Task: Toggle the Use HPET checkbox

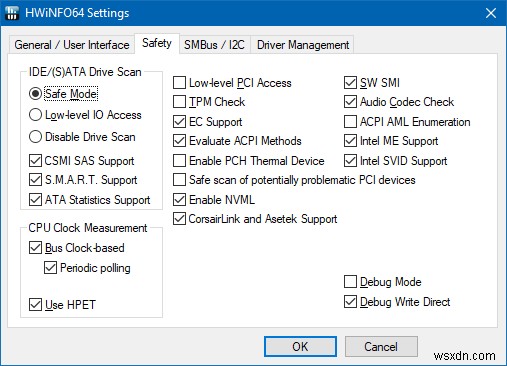Action: (x=35, y=304)
